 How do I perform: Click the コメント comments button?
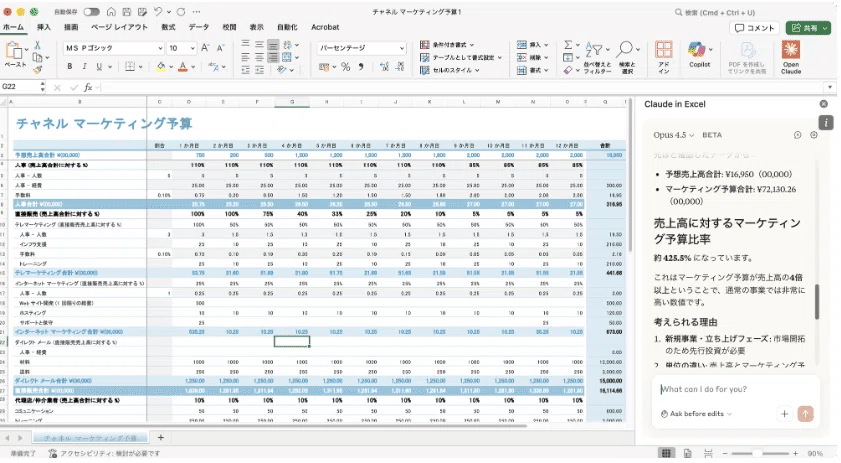tap(756, 28)
